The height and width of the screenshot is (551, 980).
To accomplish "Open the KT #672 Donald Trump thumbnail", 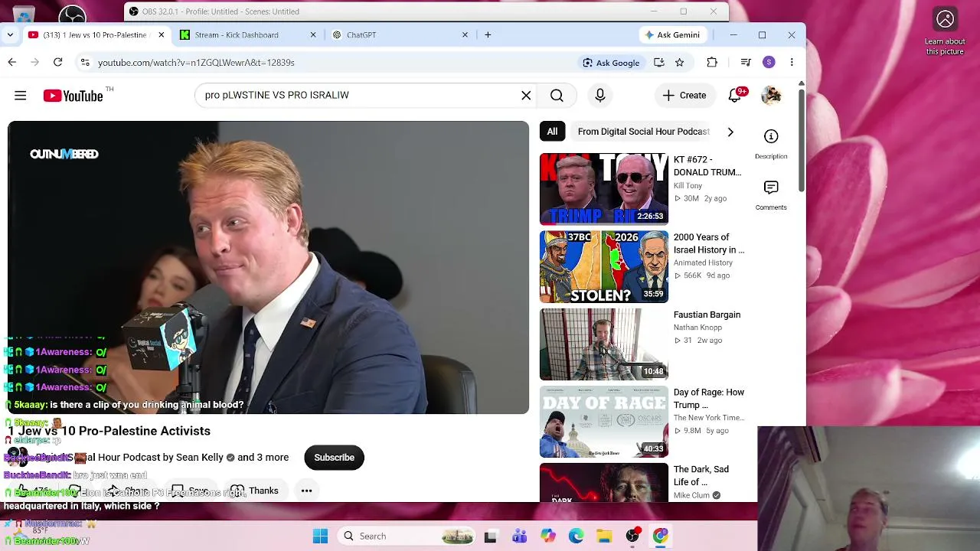I will click(x=604, y=189).
